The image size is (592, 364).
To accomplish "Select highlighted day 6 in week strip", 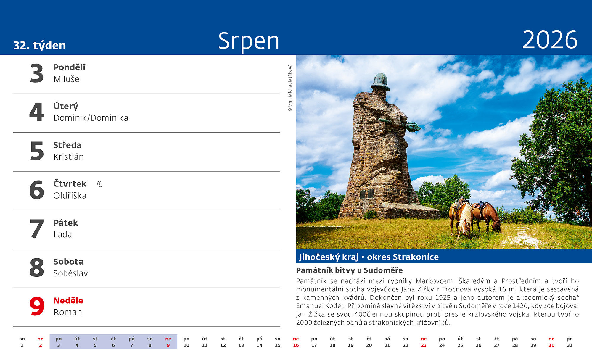I will tap(113, 342).
